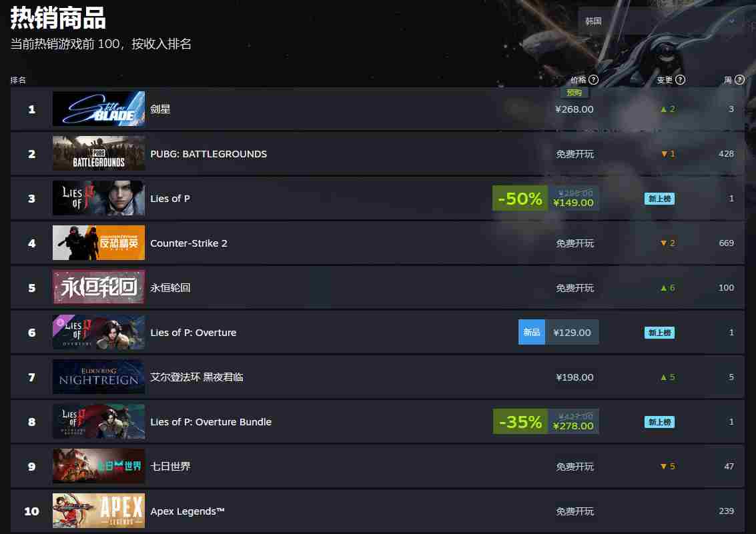Viewport: 756px width, 534px height.
Task: Click the ELDEN RING NIGHTREIGN thumbnail
Action: pos(98,377)
